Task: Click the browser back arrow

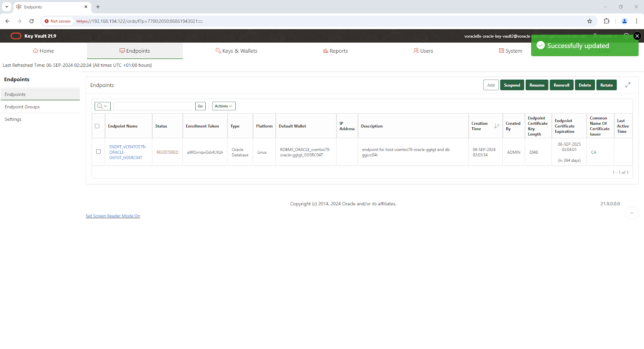Action: (x=7, y=21)
